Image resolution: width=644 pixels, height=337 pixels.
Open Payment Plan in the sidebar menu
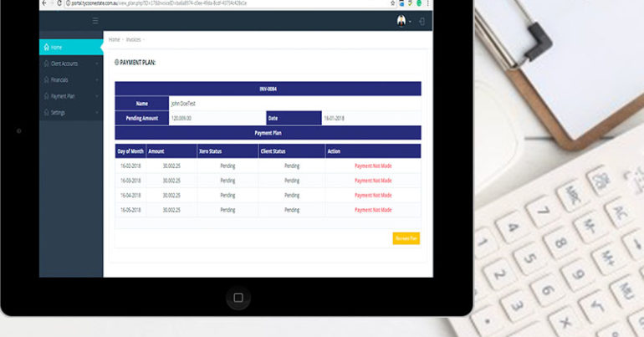tap(70, 96)
